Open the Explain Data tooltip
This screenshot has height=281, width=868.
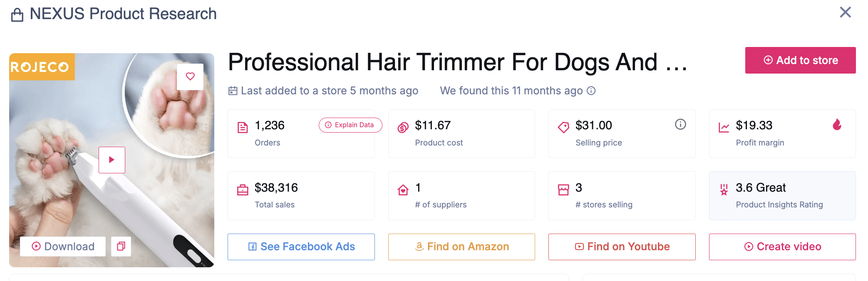tap(350, 125)
